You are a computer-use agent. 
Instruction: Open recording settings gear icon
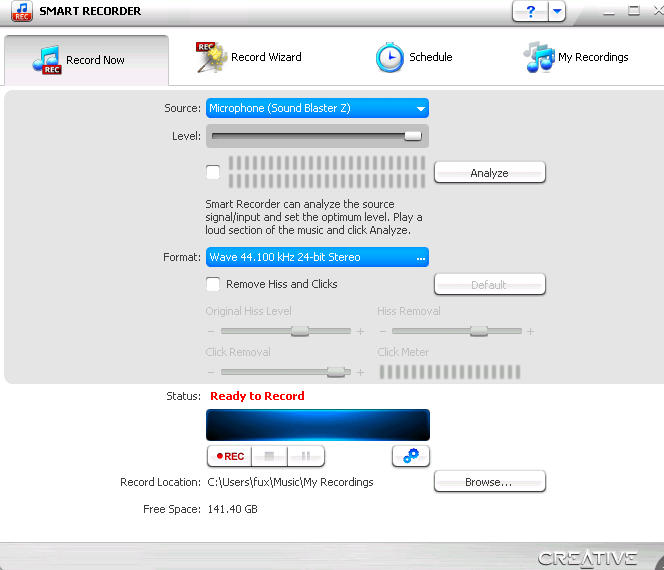point(410,456)
